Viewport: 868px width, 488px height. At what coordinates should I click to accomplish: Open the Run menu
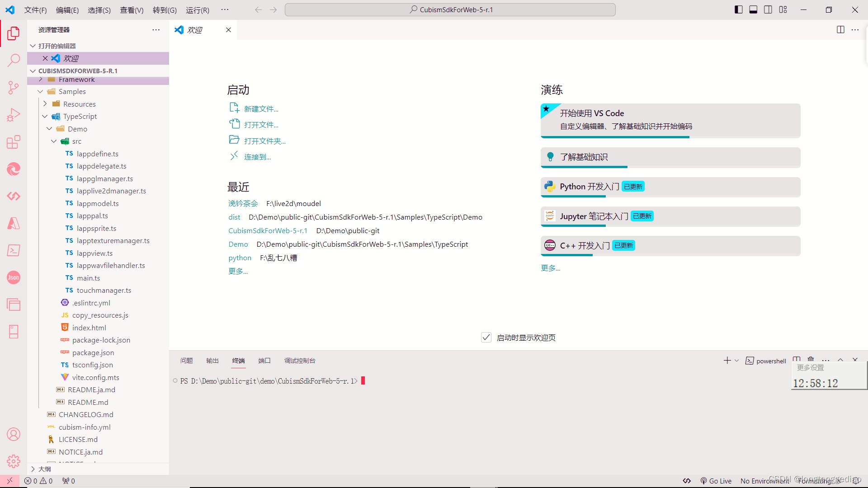pyautogui.click(x=198, y=10)
